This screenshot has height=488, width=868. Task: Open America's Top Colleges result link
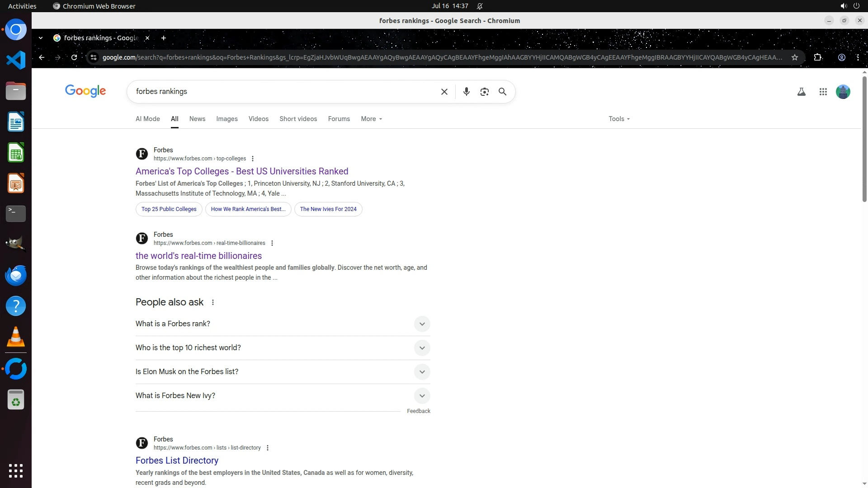[241, 171]
